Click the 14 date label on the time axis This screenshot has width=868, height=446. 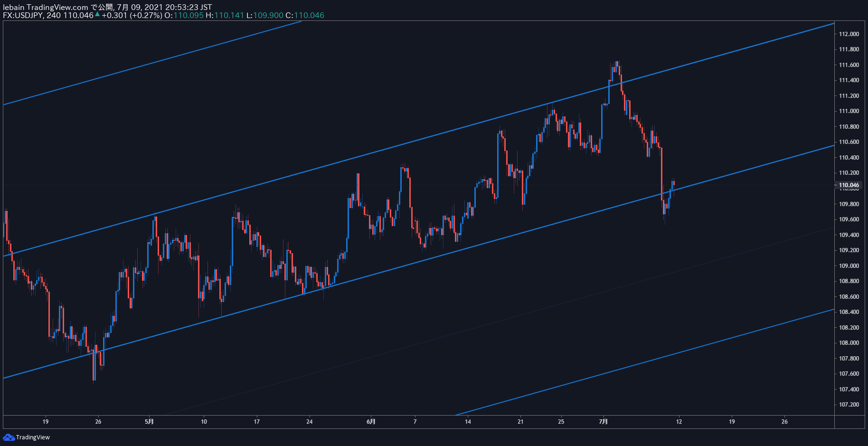coord(468,422)
